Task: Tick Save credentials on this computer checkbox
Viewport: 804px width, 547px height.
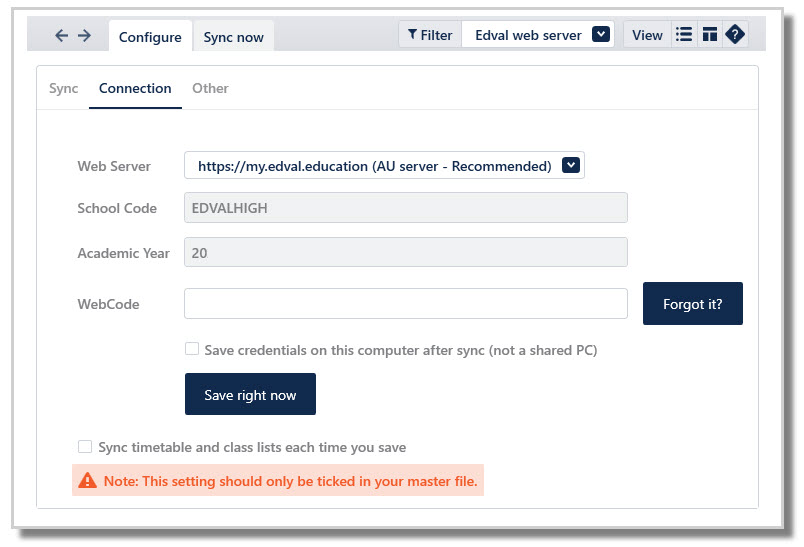Action: [x=192, y=349]
